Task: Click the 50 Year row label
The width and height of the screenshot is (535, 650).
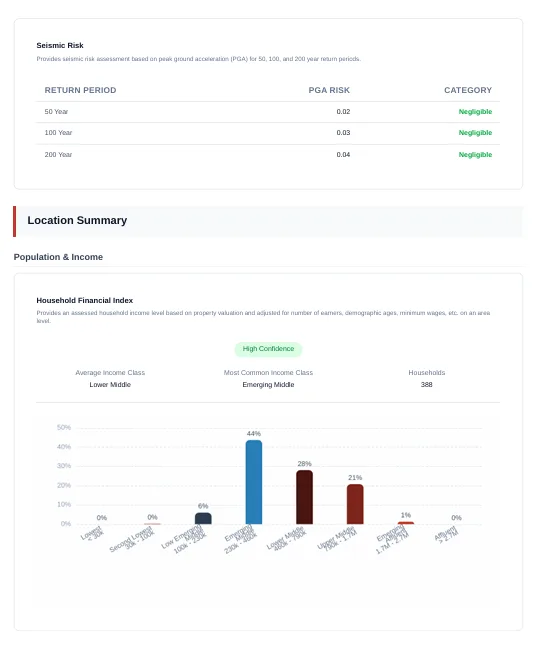Action: point(56,112)
